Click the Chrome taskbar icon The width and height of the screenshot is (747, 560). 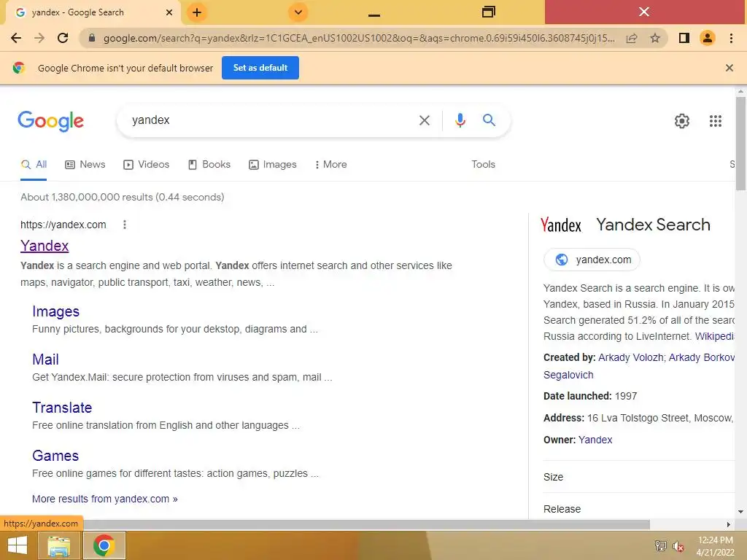coord(104,545)
